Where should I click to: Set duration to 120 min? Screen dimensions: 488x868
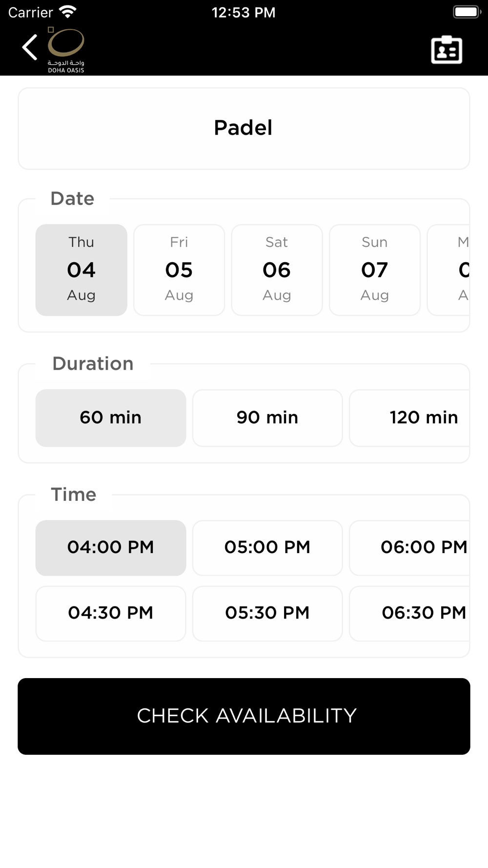[410, 418]
